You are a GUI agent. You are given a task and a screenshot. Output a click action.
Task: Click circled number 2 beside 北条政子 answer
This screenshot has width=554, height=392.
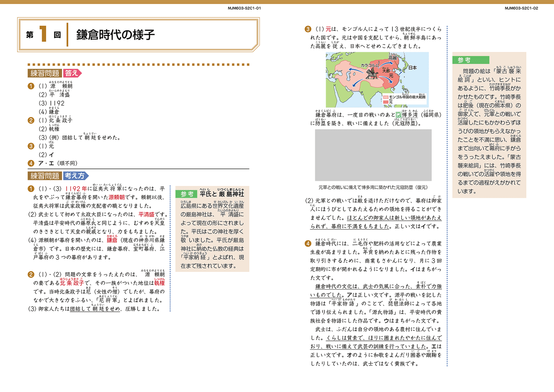click(31, 121)
